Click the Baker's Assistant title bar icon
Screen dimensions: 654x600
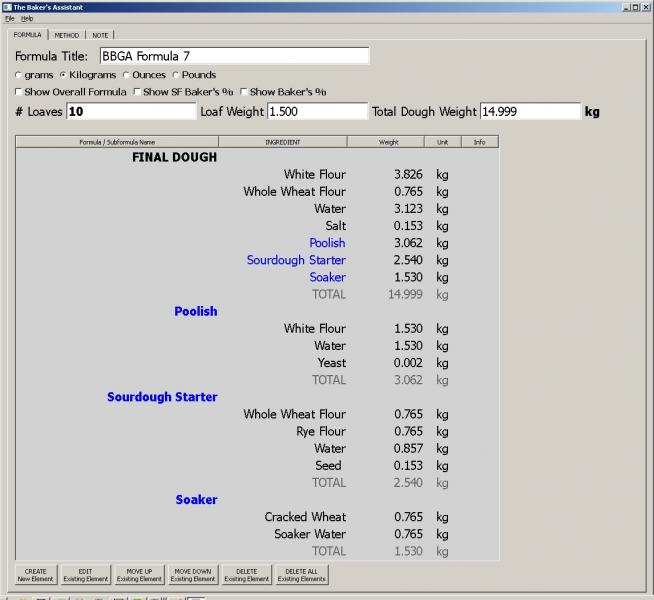(7, 6)
